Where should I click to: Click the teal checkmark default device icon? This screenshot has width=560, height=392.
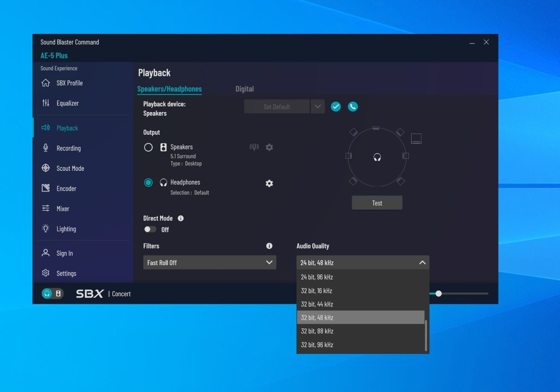tap(336, 106)
